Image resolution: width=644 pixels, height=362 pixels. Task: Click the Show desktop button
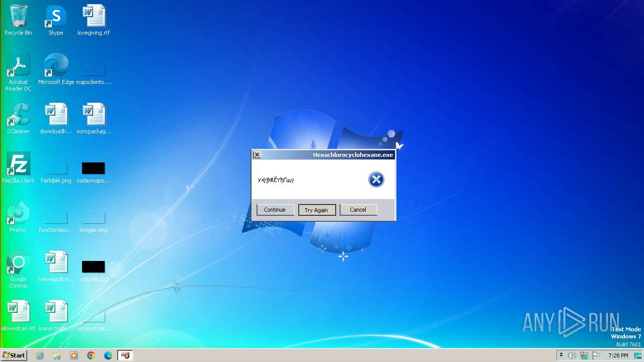638,355
